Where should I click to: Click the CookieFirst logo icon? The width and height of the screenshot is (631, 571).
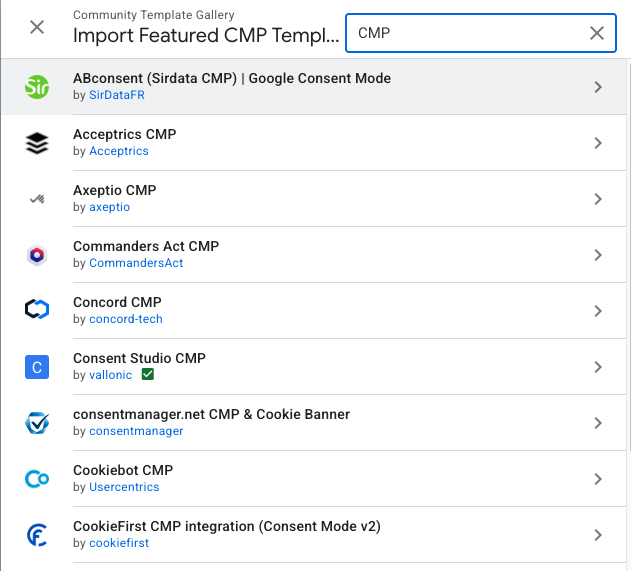pos(37,535)
